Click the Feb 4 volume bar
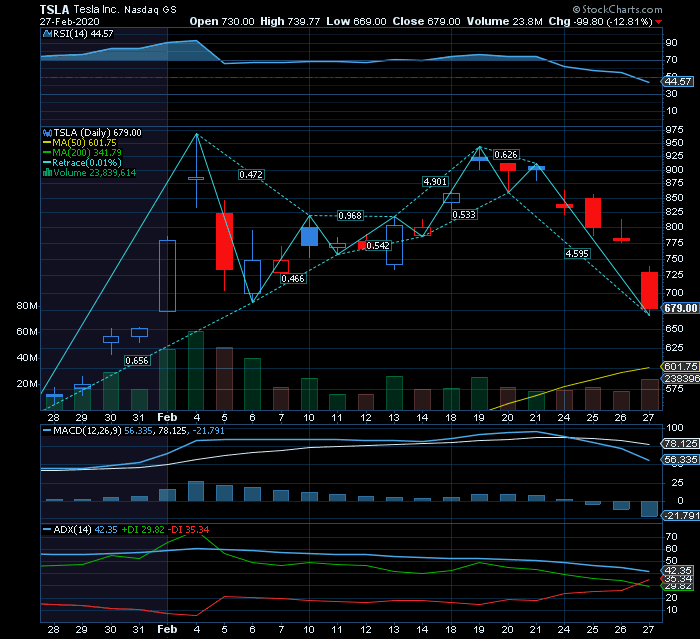Image resolution: width=700 pixels, height=639 pixels. point(196,371)
